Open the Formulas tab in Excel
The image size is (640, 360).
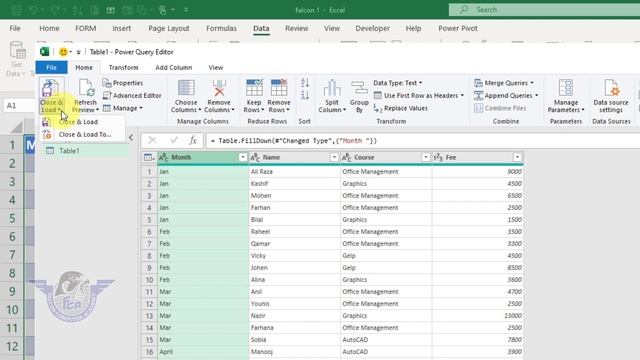tap(221, 28)
